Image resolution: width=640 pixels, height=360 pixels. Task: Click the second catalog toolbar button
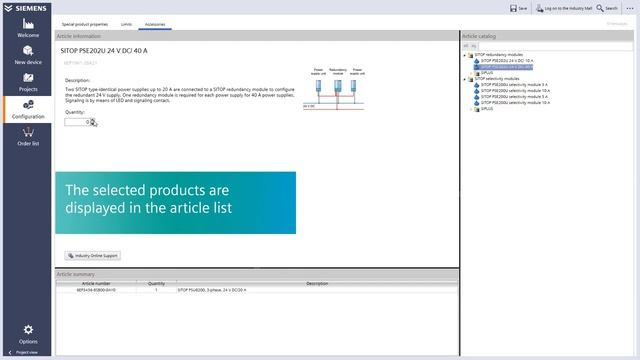point(473,46)
